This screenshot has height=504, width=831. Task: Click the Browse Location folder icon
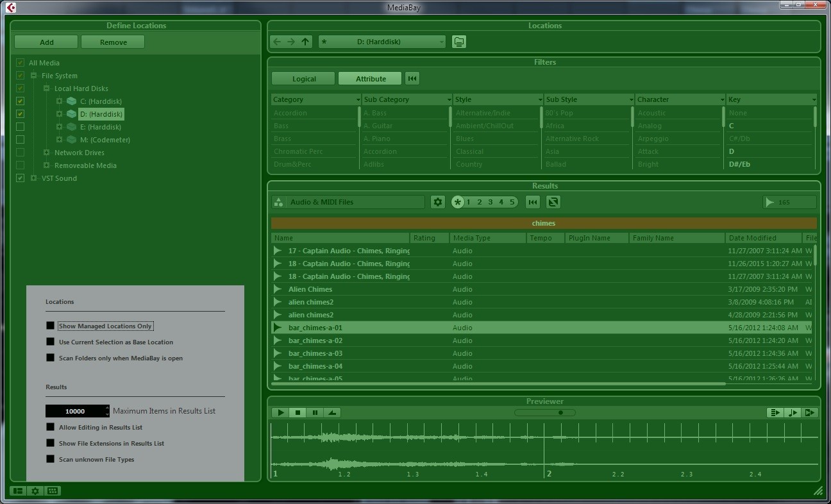coord(458,42)
